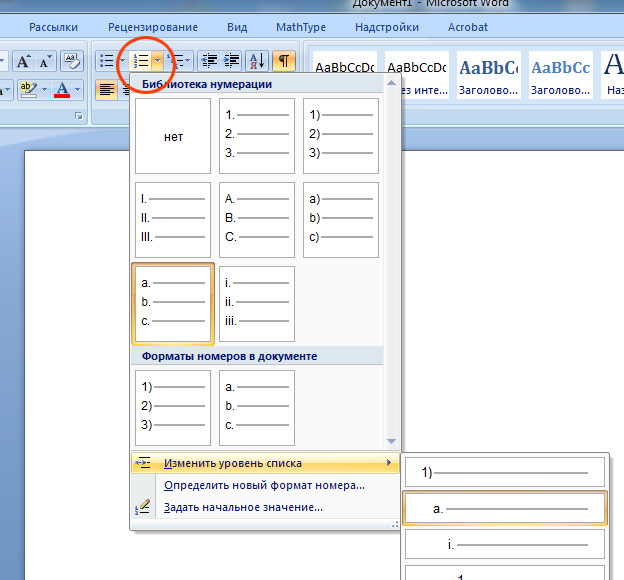Click the text highlight color marker icon

click(x=28, y=90)
